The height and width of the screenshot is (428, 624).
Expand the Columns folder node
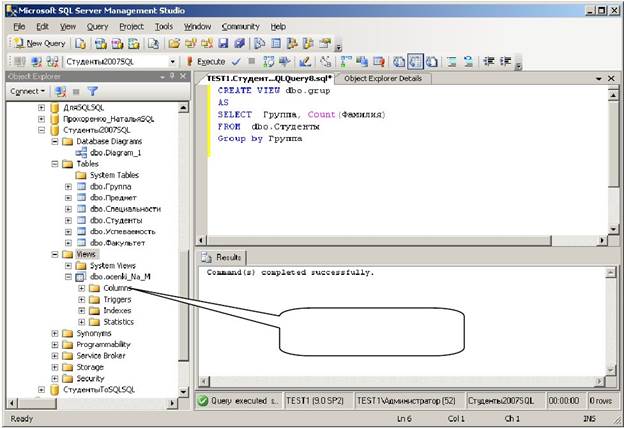(82, 288)
